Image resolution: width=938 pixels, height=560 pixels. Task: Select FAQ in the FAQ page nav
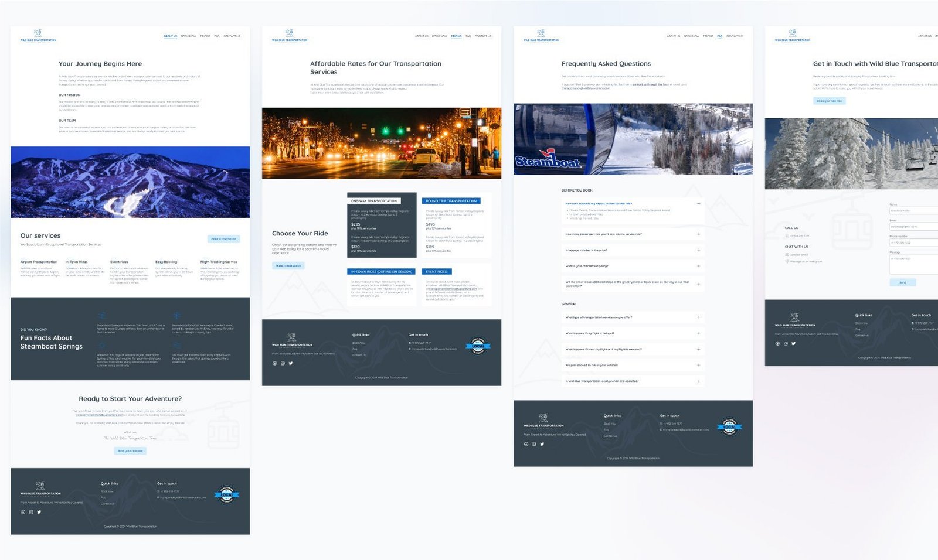tap(719, 36)
